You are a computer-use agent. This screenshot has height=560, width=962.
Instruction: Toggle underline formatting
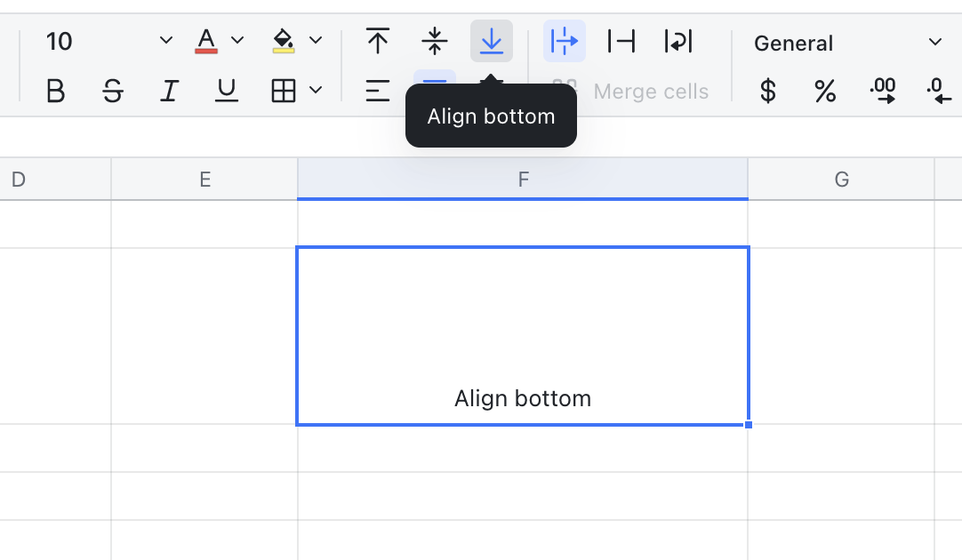(226, 91)
